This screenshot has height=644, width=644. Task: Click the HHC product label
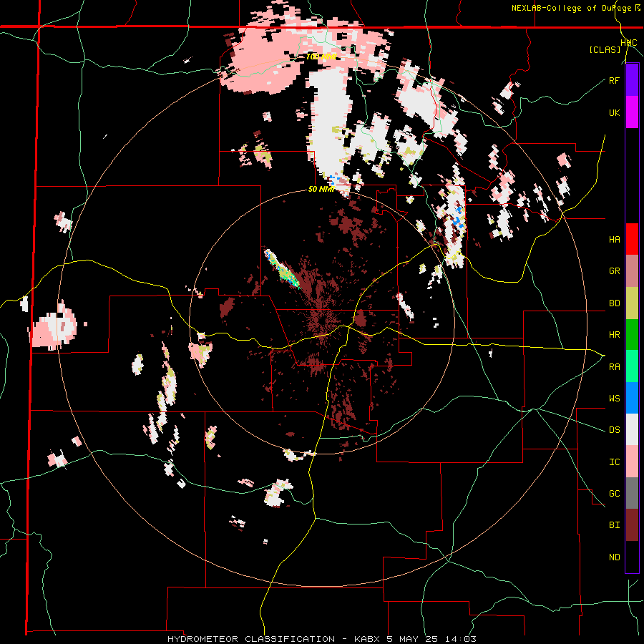coord(629,43)
